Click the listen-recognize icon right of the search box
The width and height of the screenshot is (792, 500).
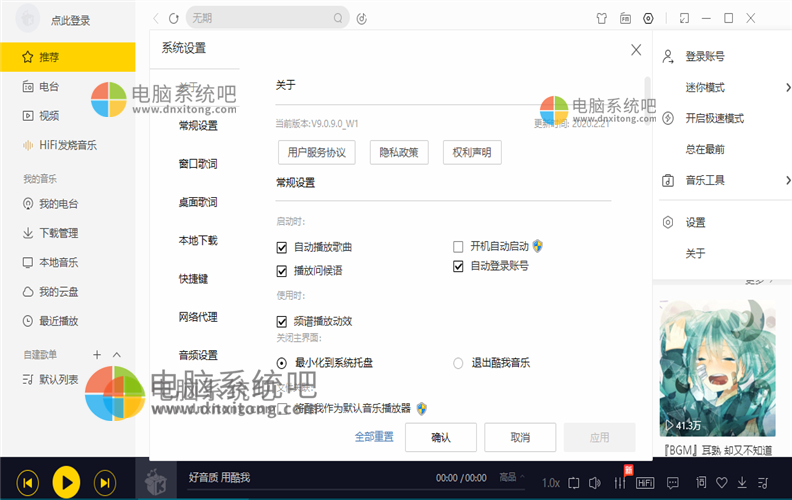pos(362,19)
